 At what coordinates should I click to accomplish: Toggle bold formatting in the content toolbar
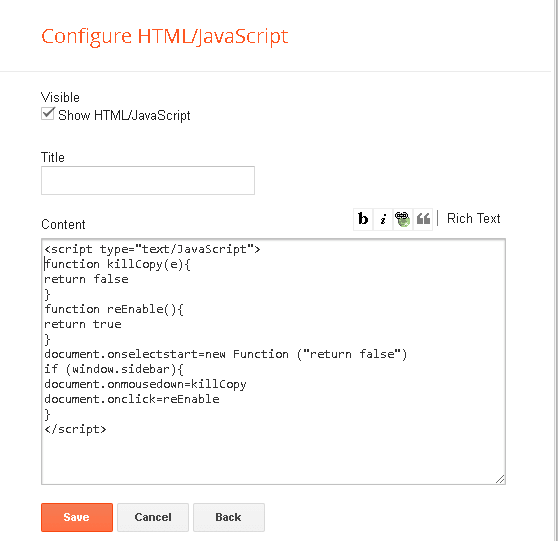click(363, 219)
